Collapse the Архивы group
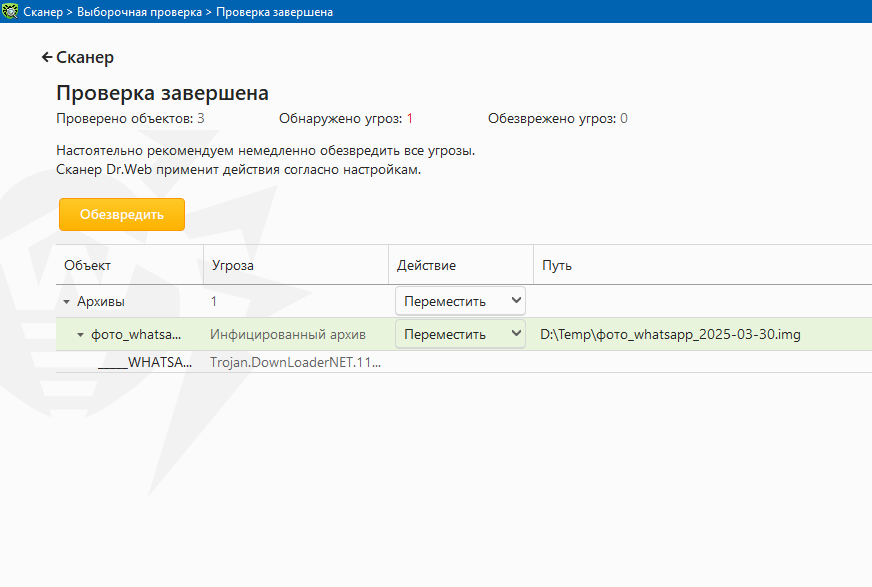872x587 pixels. click(x=67, y=302)
